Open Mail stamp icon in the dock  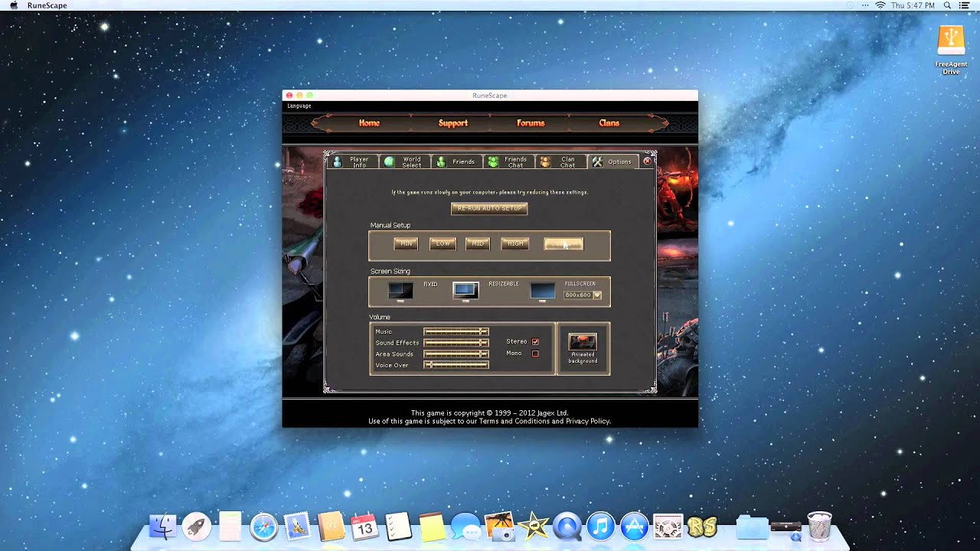tap(297, 527)
